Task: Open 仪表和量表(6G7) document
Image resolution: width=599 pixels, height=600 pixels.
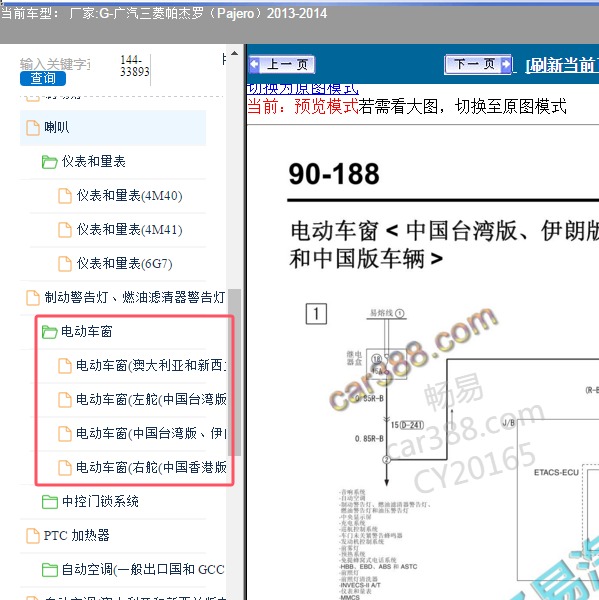Action: pos(124,264)
